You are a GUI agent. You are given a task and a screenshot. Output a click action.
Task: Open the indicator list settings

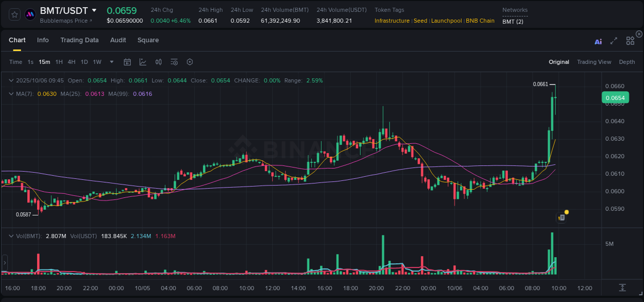174,62
